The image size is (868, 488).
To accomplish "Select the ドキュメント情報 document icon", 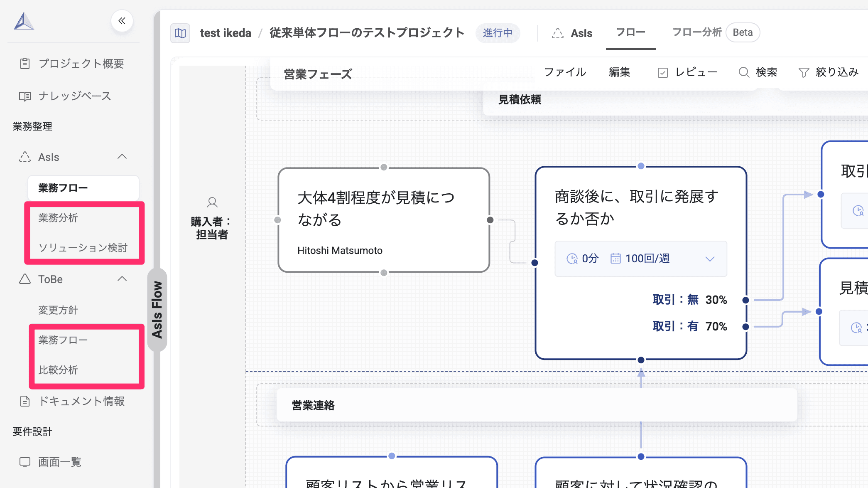I will click(25, 402).
